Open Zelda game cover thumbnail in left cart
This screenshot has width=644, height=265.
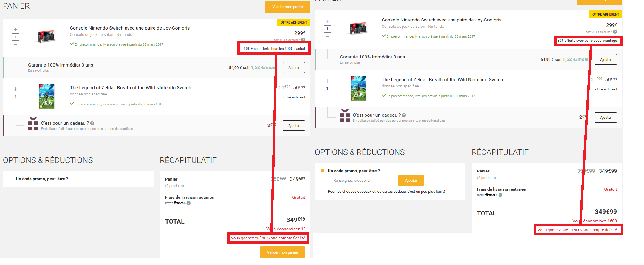(47, 96)
